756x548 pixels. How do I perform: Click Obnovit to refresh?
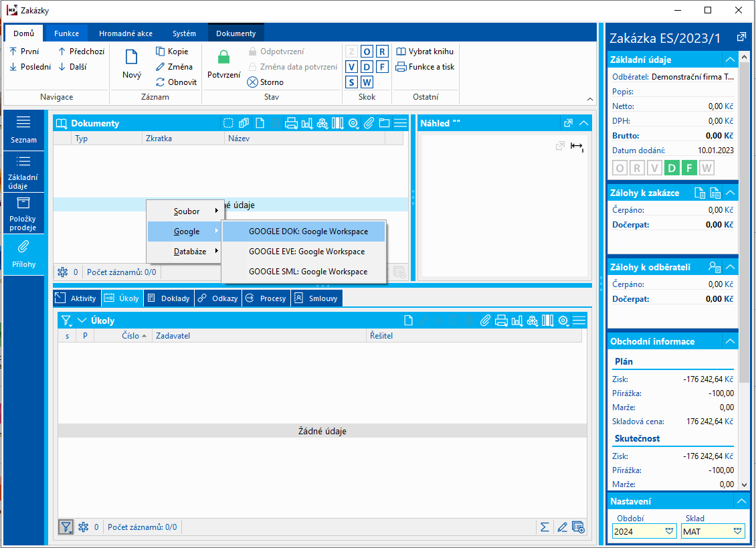[176, 82]
